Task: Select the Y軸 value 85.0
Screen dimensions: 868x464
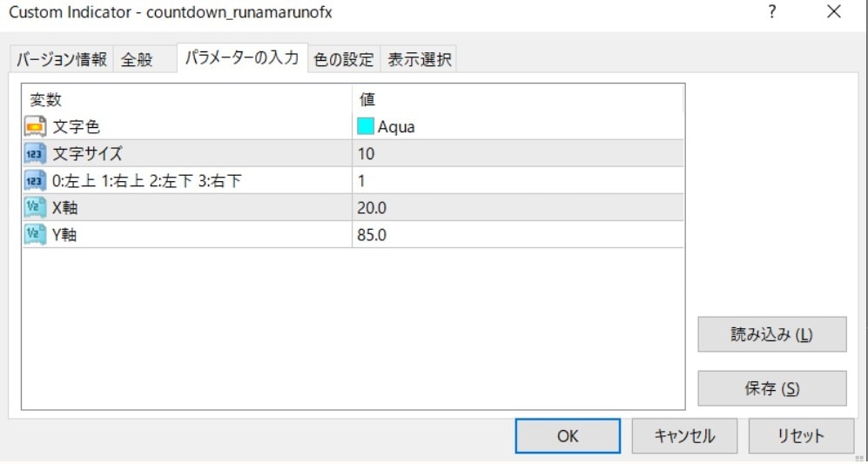Action: (372, 236)
